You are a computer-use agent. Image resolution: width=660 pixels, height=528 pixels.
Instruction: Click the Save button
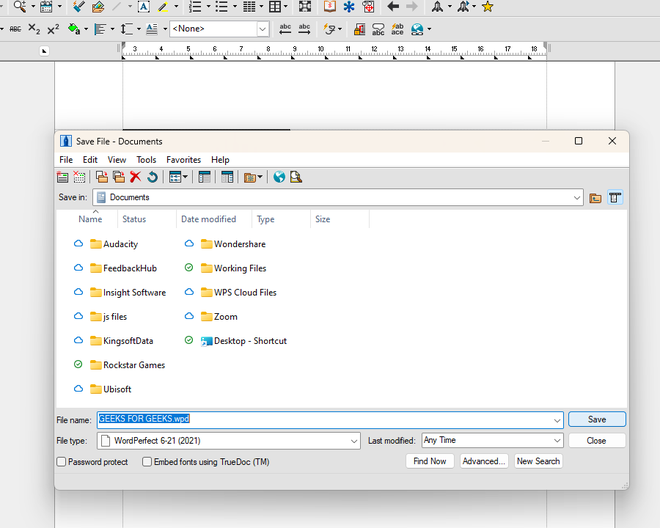tap(597, 419)
